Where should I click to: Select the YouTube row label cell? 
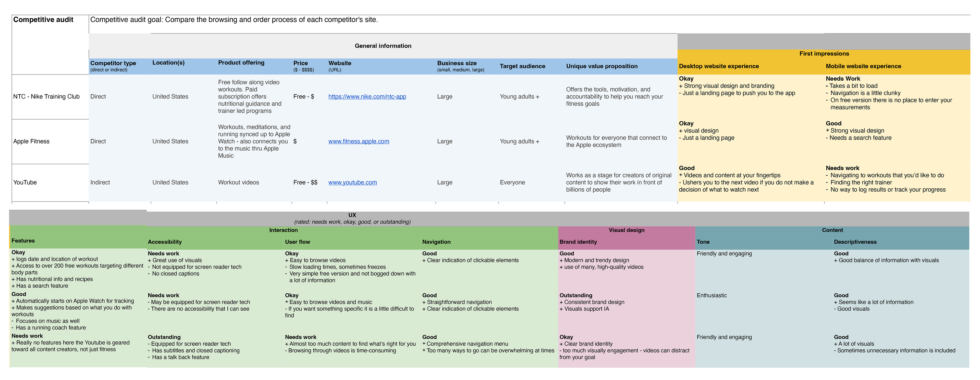25,182
